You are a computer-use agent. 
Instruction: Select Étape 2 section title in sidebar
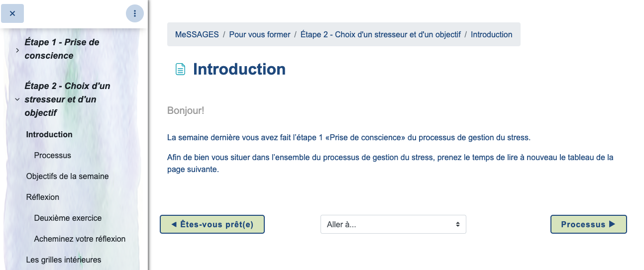click(x=67, y=99)
